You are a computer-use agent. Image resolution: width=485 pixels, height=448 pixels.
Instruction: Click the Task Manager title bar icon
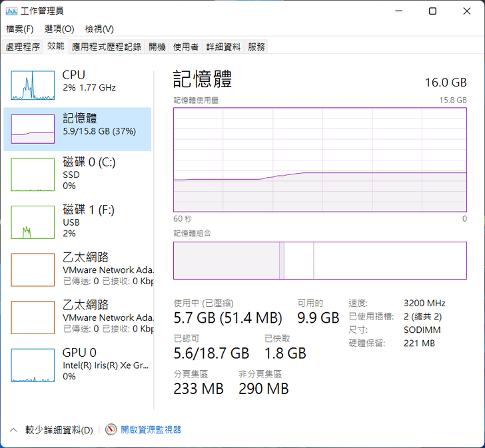coord(12,11)
